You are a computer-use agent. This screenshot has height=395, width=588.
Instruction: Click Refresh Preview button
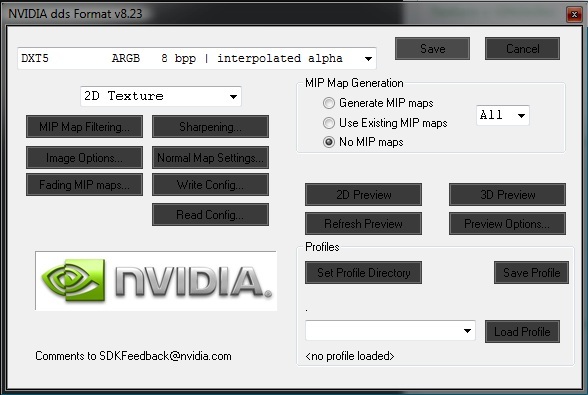tap(363, 224)
